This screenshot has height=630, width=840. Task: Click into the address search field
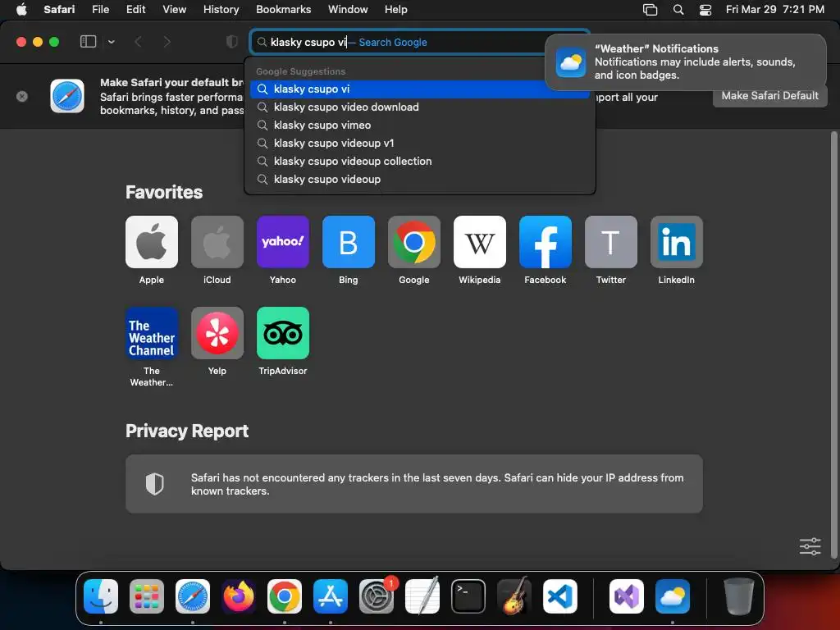[419, 42]
